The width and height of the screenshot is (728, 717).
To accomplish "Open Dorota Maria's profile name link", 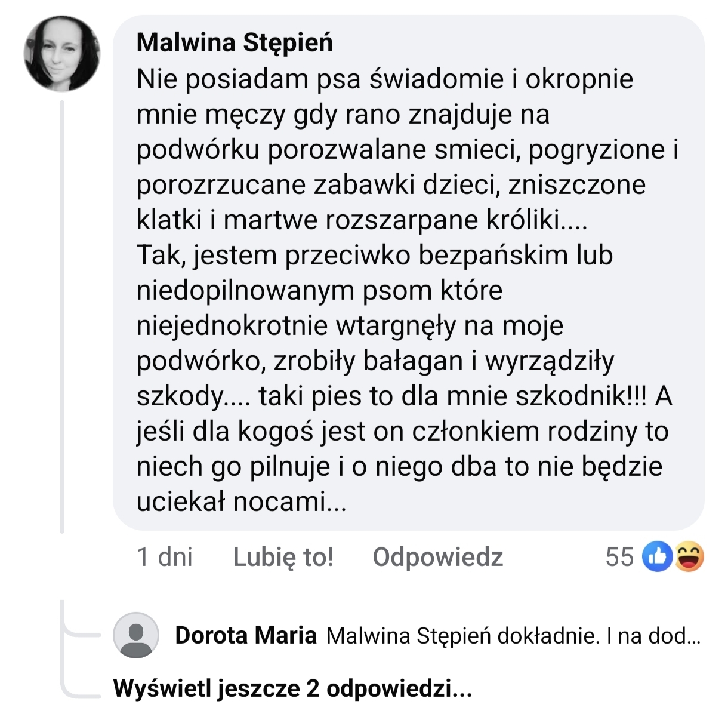I will [245, 636].
